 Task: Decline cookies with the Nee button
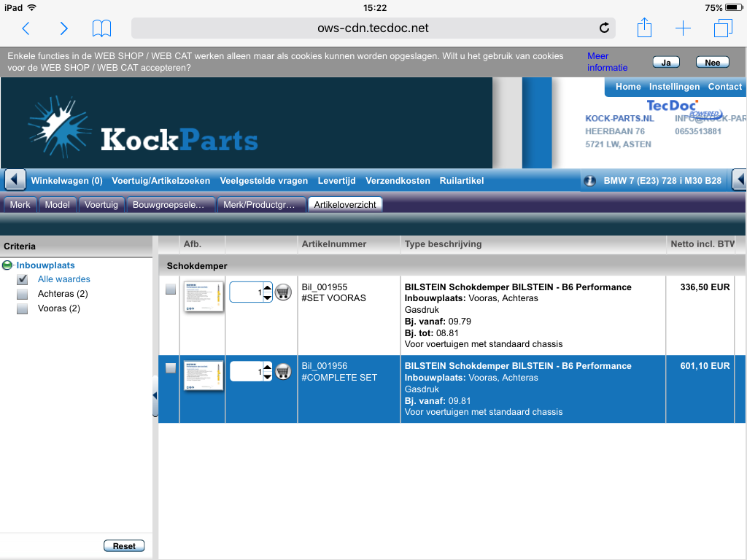point(712,63)
